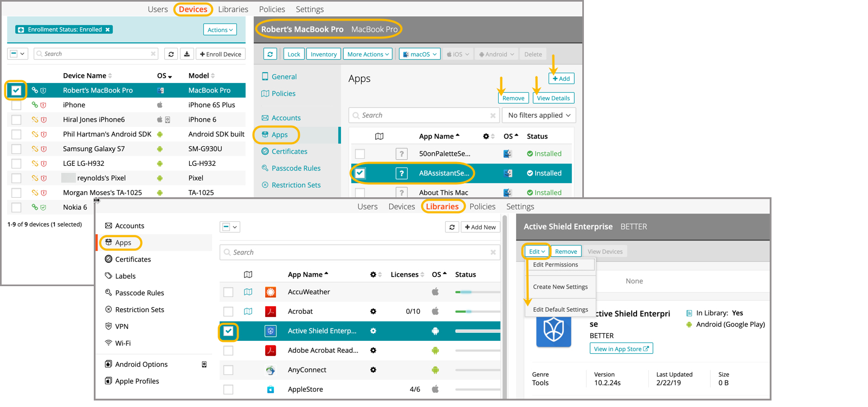This screenshot has height=407, width=868.
Task: Click the clear icon on Enrollment Status filter
Action: pyautogui.click(x=108, y=30)
